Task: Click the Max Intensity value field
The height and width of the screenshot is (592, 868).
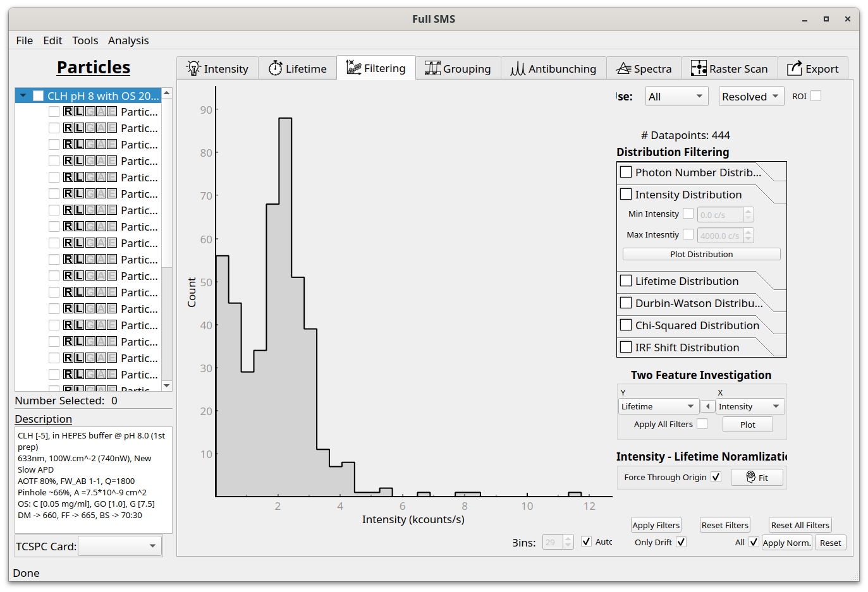Action: click(720, 236)
